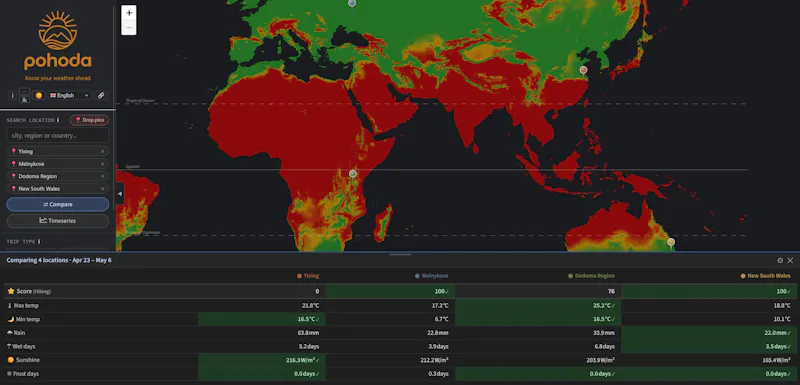This screenshot has width=800, height=385.
Task: Click the Melnykove column header
Action: (432, 276)
